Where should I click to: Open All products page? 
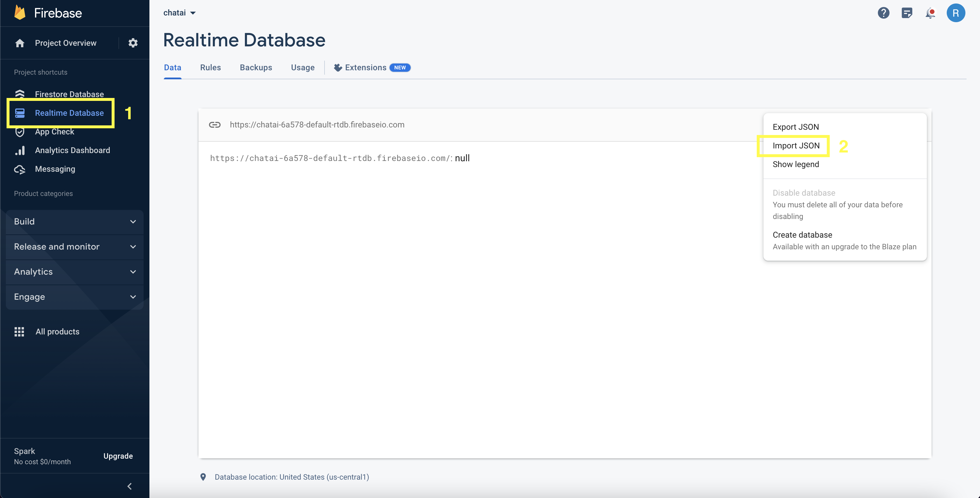pos(57,332)
